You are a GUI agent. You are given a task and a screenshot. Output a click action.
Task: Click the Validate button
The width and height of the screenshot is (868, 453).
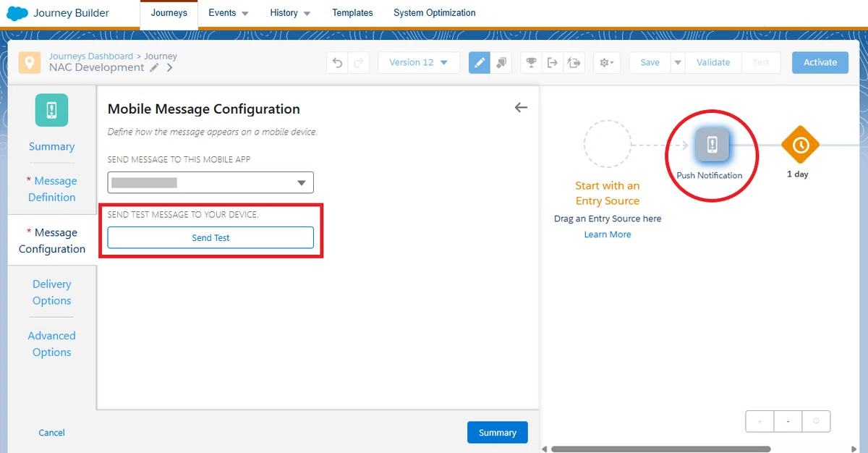point(713,62)
